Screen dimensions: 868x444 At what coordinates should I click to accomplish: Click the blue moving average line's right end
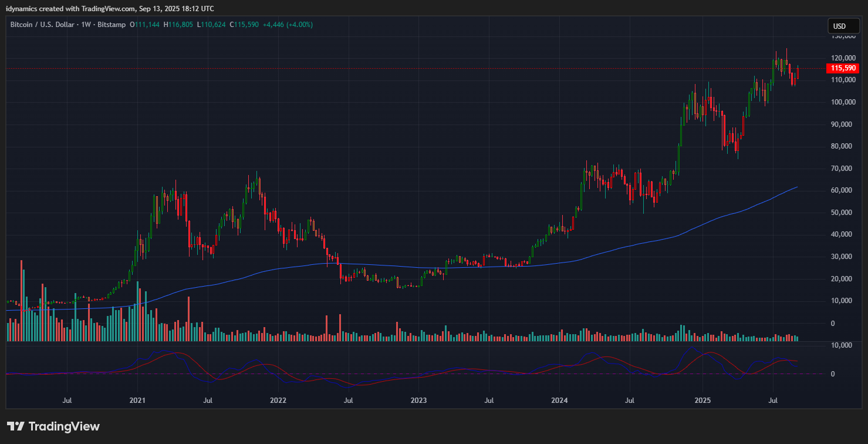click(x=796, y=187)
